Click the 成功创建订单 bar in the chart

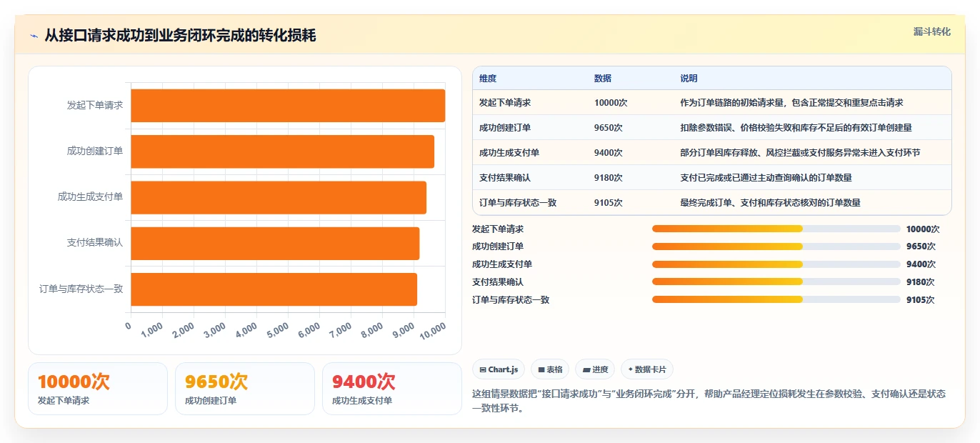pos(283,151)
